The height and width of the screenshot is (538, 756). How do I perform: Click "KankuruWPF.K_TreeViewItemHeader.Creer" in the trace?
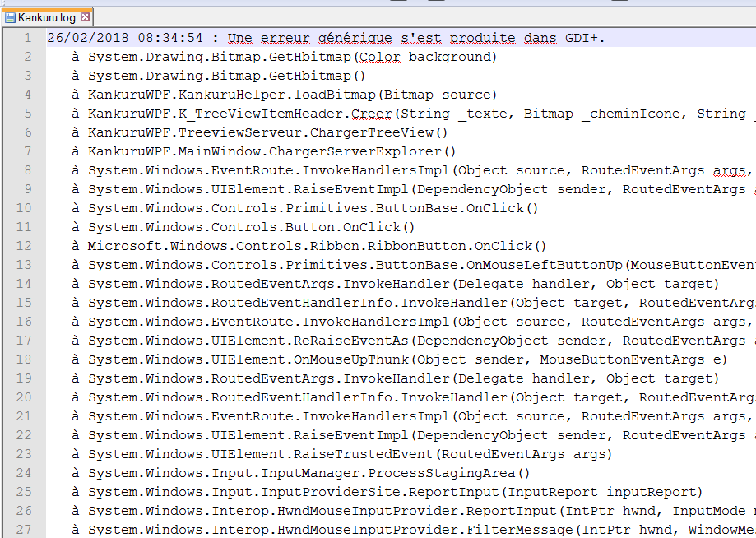tap(240, 114)
